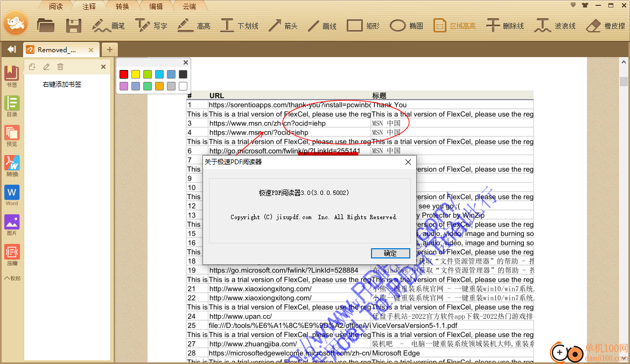Pick the white color swatch
The image size is (630, 364).
click(183, 86)
